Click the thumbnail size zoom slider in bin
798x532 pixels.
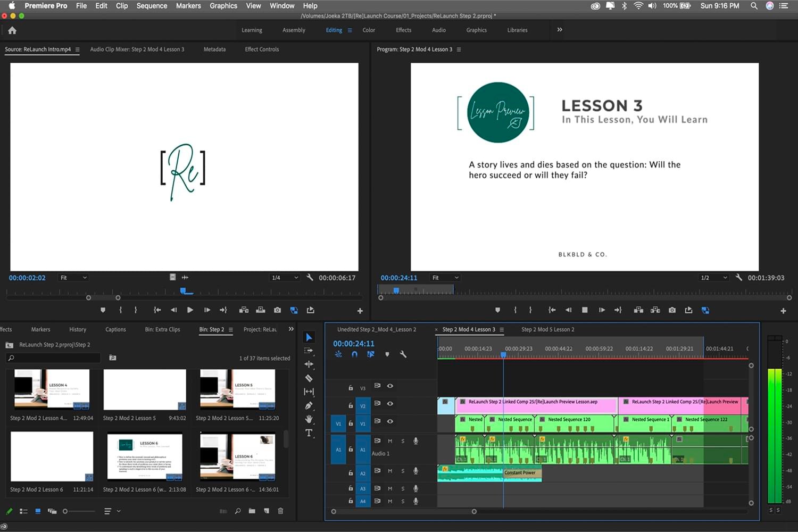coord(65,511)
